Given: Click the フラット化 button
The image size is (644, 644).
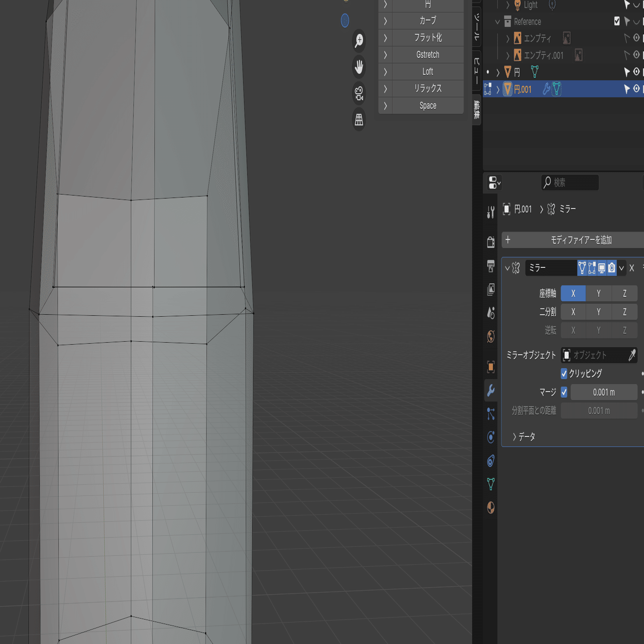Looking at the screenshot, I should tap(428, 37).
